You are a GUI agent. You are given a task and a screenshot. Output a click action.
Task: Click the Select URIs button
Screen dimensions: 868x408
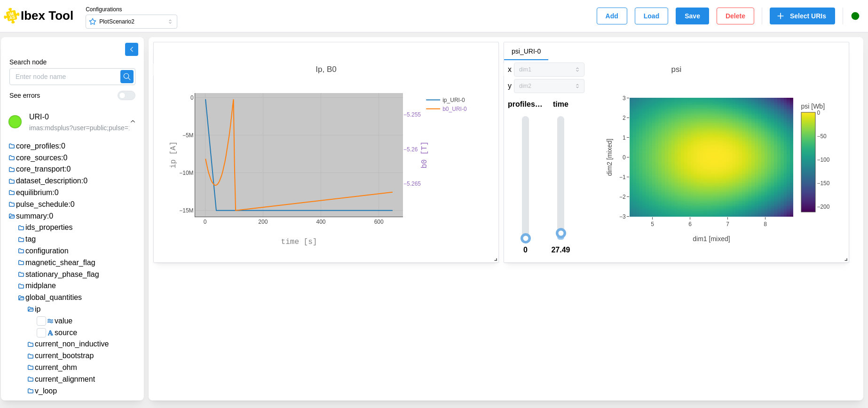tap(802, 16)
